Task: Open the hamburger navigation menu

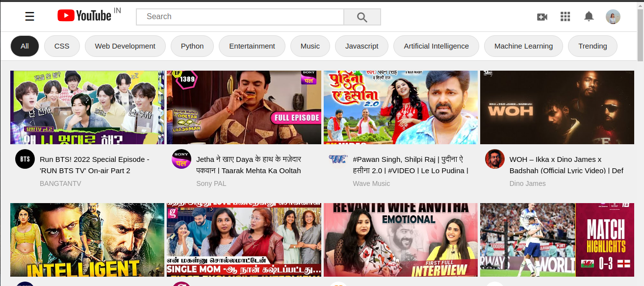Action: [29, 16]
